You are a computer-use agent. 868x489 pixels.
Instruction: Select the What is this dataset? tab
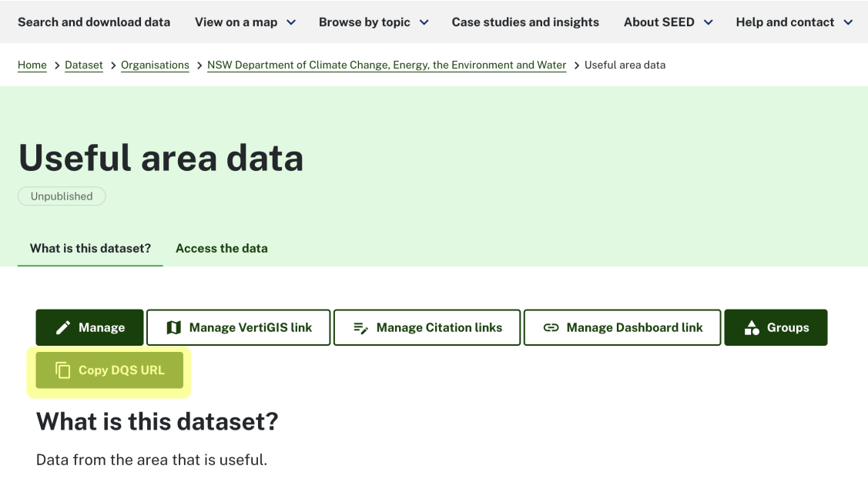point(90,249)
